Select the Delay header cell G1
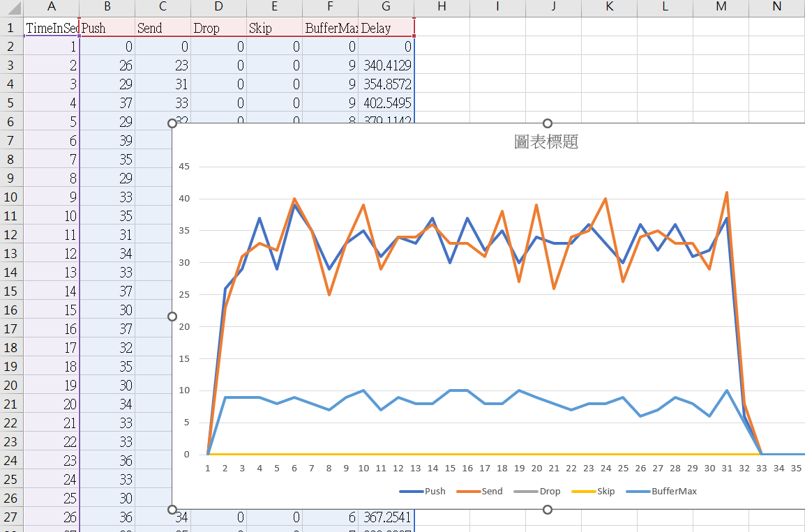 point(386,28)
